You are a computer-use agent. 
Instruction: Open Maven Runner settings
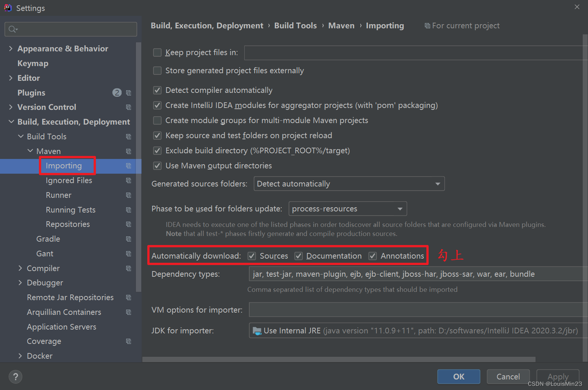point(59,195)
